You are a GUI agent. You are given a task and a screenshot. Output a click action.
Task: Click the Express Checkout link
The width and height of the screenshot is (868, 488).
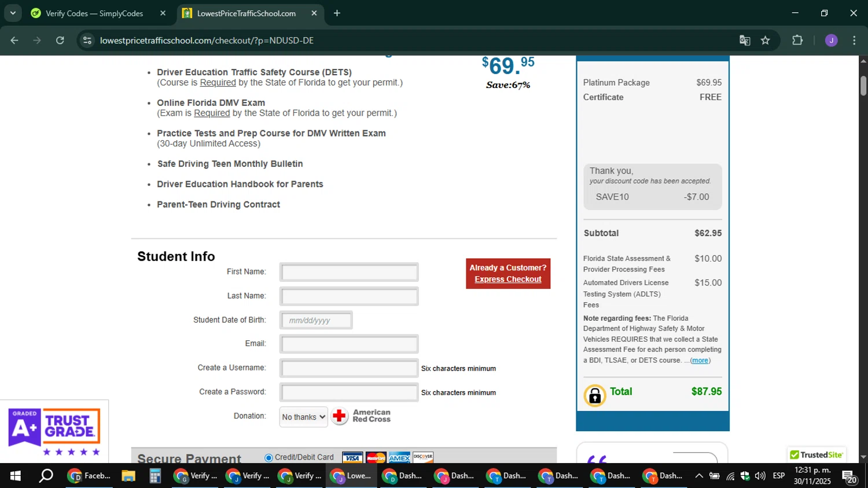point(508,279)
